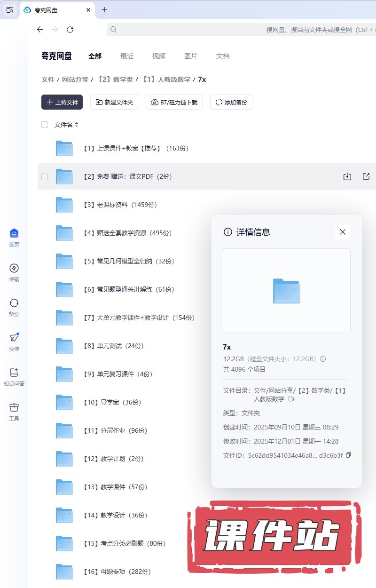
Task: Check the box for 【2】免费 赠送 folder
Action: [45, 177]
